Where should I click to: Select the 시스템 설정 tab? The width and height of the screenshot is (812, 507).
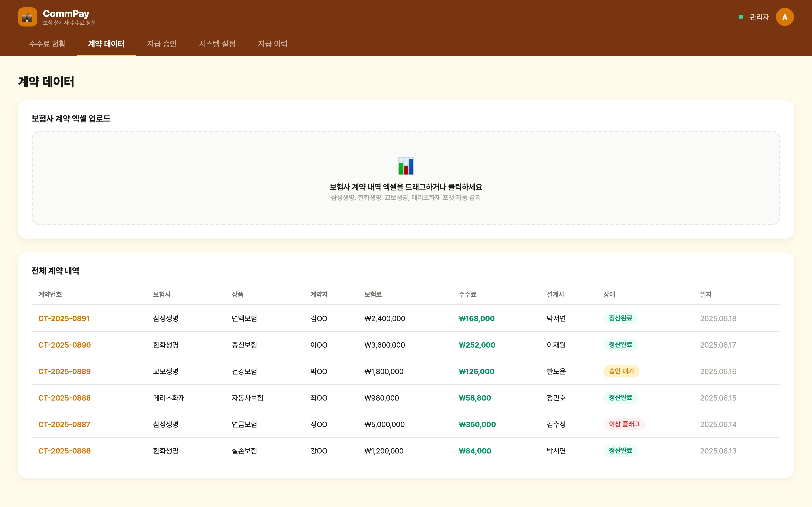(217, 44)
